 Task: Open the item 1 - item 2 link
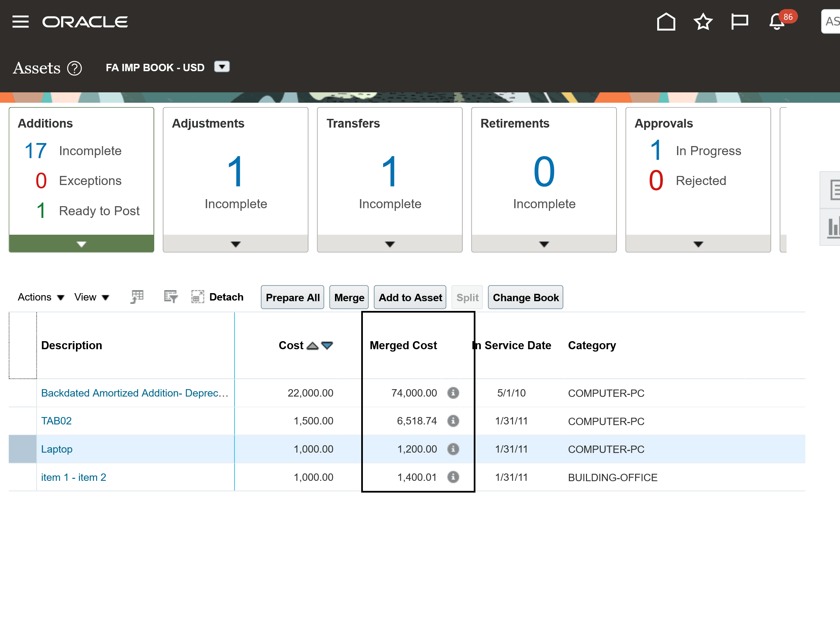click(73, 477)
